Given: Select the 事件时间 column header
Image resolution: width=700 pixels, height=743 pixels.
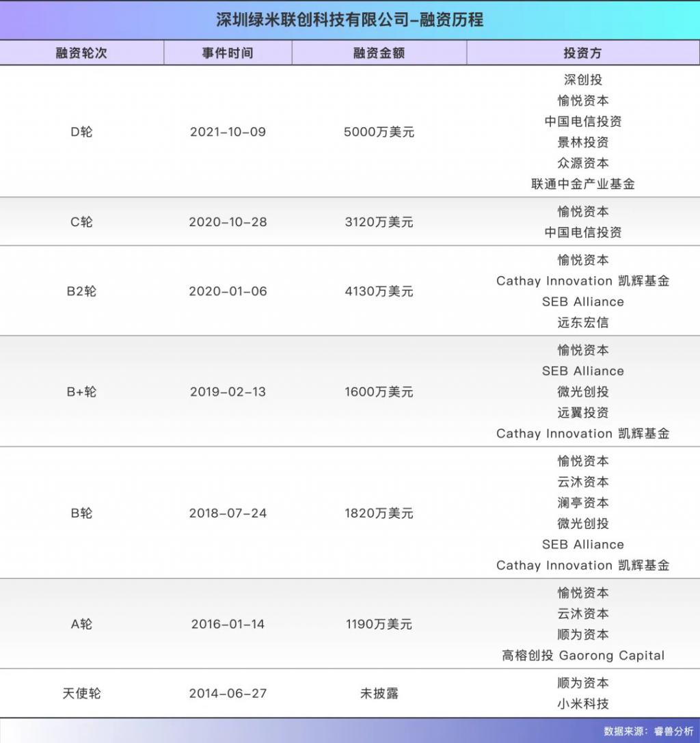Looking at the screenshot, I should 228,53.
